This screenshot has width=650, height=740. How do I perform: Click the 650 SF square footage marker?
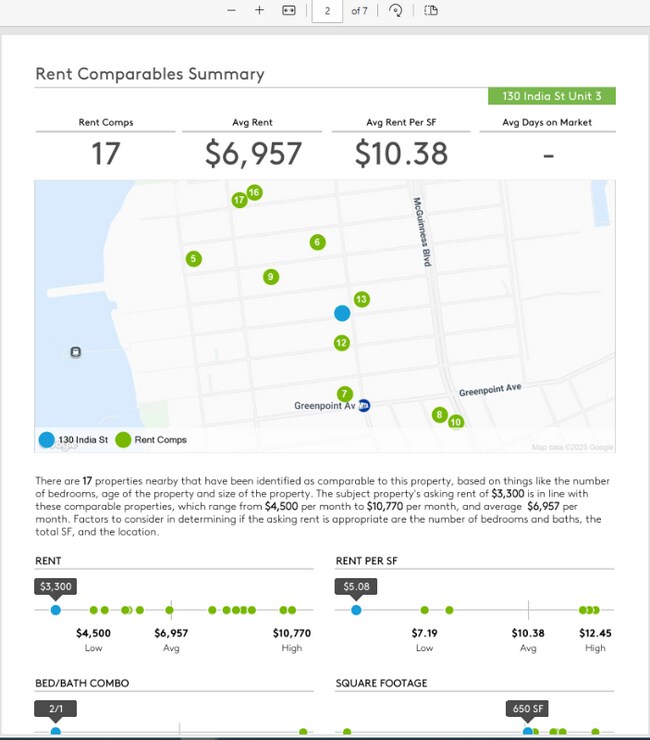click(x=528, y=732)
